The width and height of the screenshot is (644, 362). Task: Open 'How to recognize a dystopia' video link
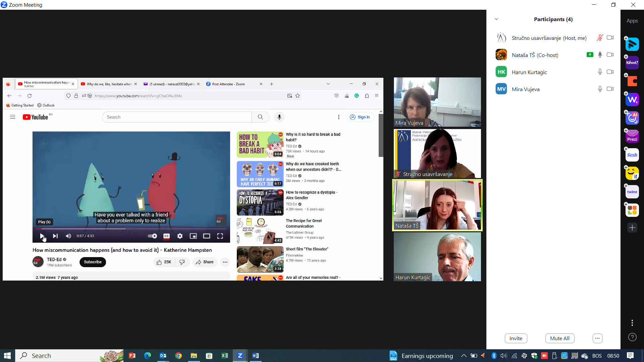[x=312, y=195]
